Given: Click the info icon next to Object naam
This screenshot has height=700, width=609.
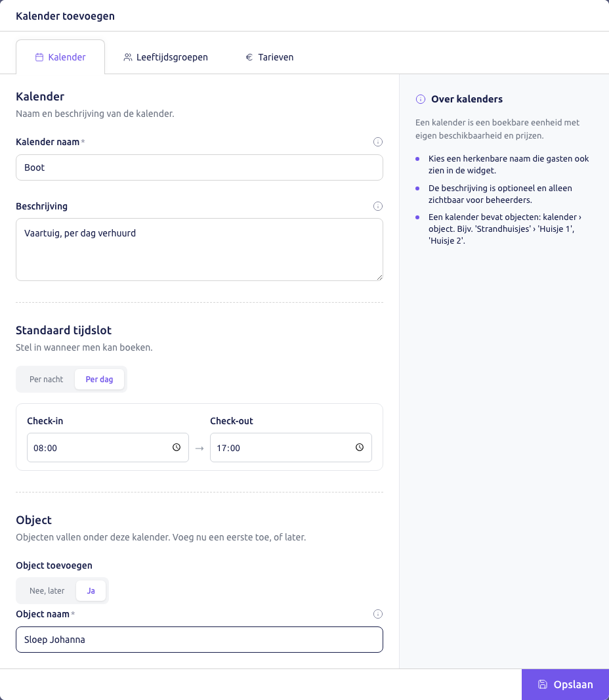Looking at the screenshot, I should click(x=377, y=614).
